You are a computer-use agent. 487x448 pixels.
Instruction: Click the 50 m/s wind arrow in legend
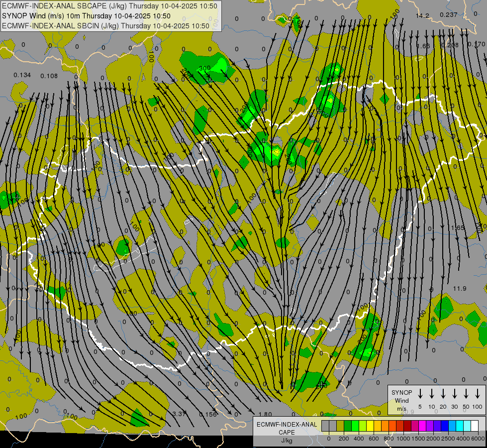click(466, 394)
